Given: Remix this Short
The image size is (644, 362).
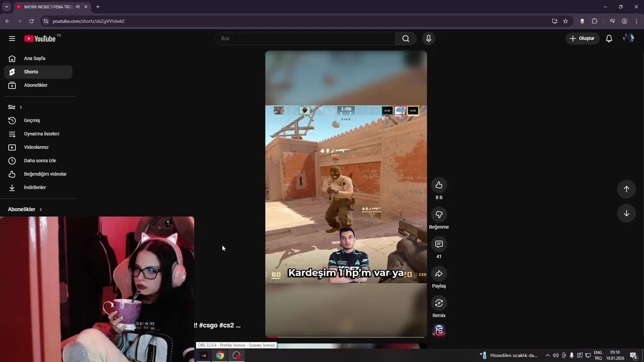Looking at the screenshot, I should pyautogui.click(x=439, y=303).
